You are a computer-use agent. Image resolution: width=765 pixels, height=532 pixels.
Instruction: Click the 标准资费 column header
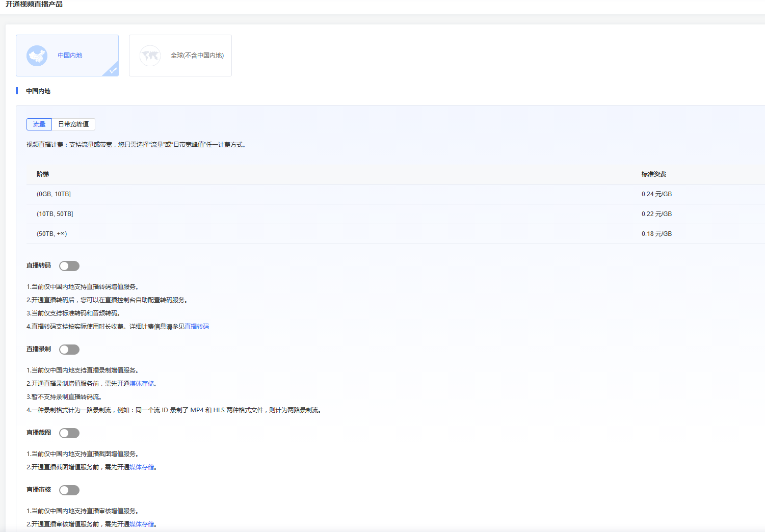coord(653,174)
